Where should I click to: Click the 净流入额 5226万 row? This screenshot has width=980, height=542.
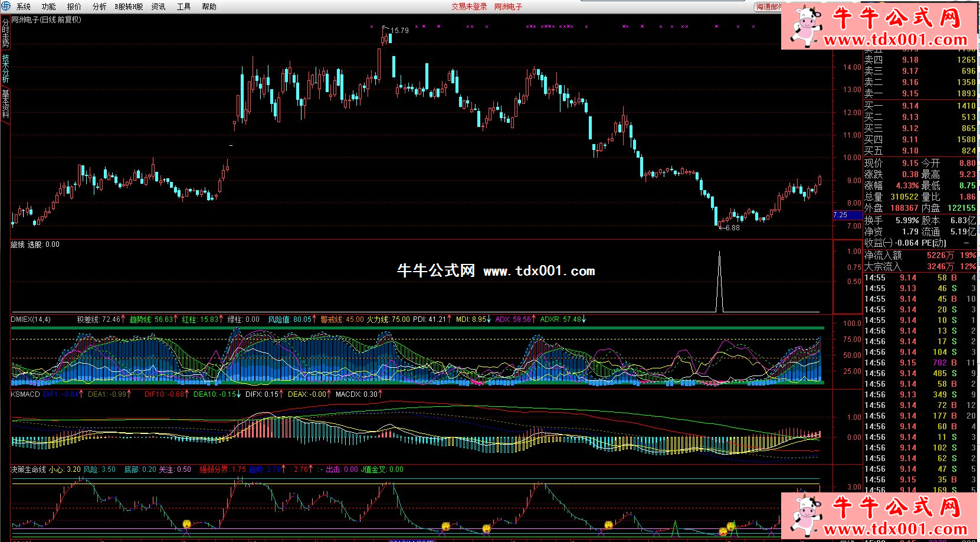[x=919, y=255]
